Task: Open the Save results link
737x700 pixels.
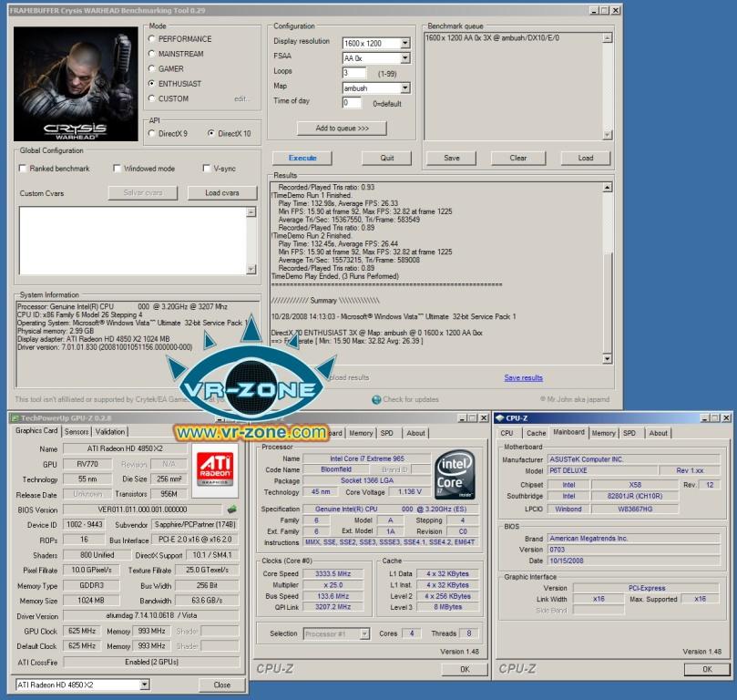Action: point(524,377)
